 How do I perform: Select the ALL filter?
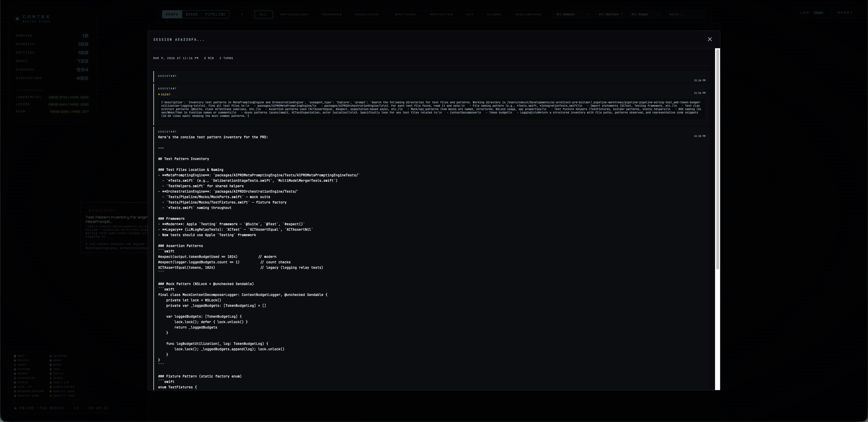click(x=263, y=14)
